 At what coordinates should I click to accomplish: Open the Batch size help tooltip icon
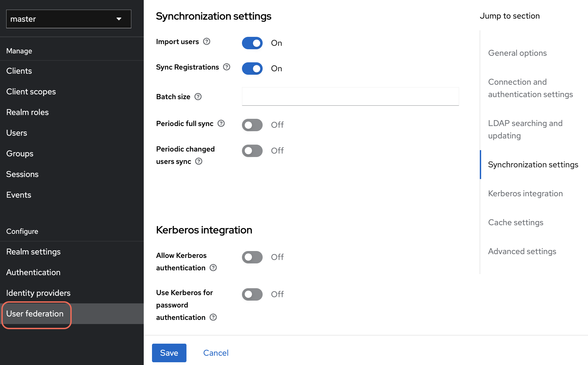[198, 97]
